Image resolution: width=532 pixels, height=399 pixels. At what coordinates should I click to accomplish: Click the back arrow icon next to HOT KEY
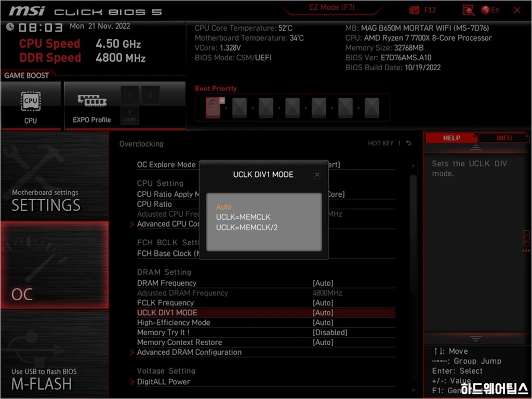point(408,143)
